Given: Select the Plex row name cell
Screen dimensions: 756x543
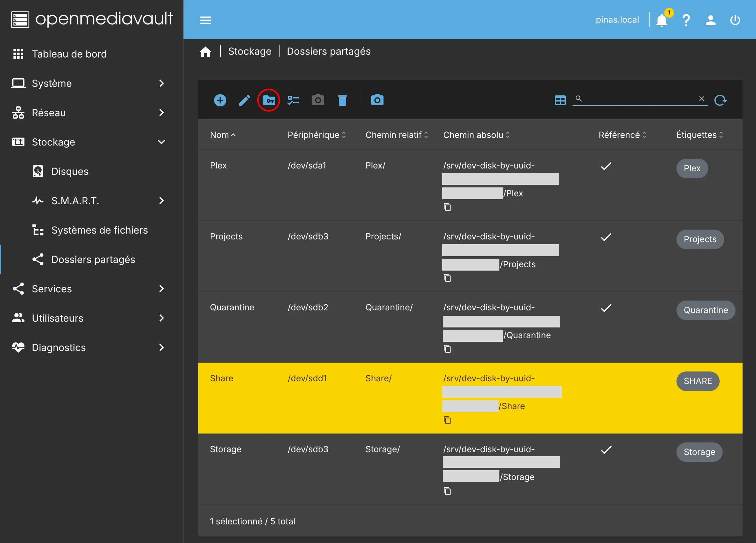Looking at the screenshot, I should [x=218, y=165].
